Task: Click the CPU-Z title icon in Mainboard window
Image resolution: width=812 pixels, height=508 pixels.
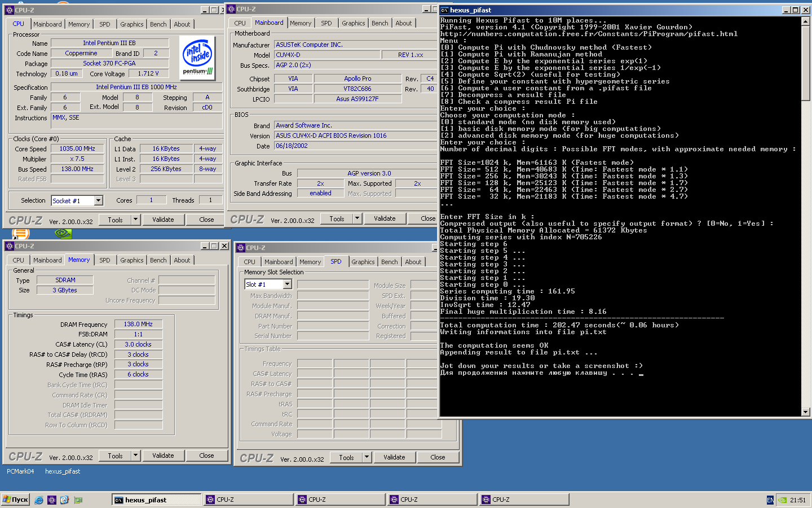Action: [231, 9]
